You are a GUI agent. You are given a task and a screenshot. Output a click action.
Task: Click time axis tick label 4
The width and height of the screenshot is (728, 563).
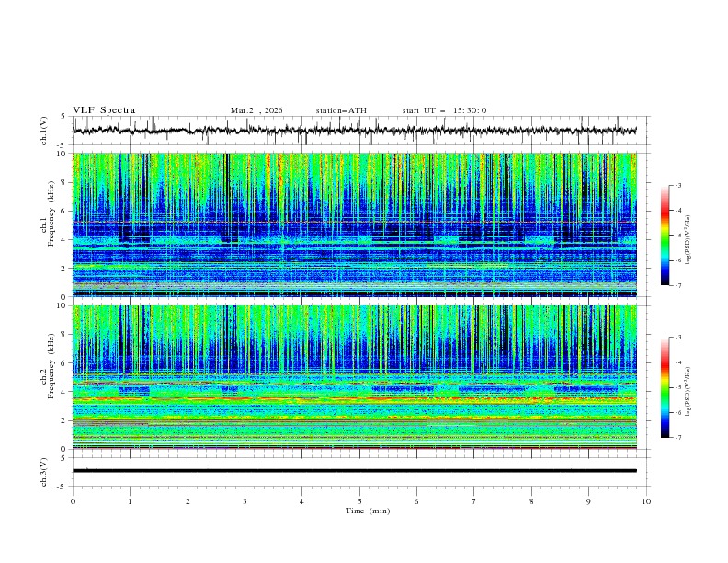(301, 501)
